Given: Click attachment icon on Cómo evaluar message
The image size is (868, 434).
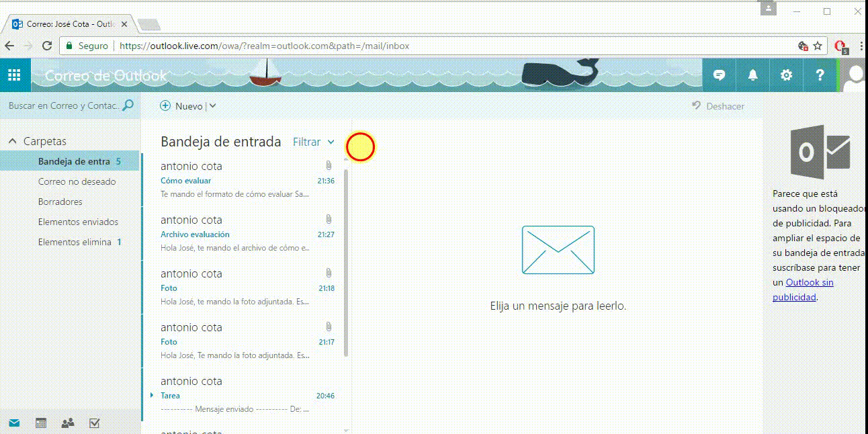Looking at the screenshot, I should point(329,165).
